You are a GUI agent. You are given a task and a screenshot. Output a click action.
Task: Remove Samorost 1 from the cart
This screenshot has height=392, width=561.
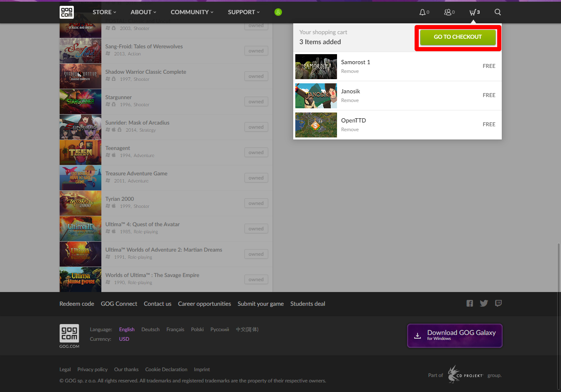pos(350,71)
